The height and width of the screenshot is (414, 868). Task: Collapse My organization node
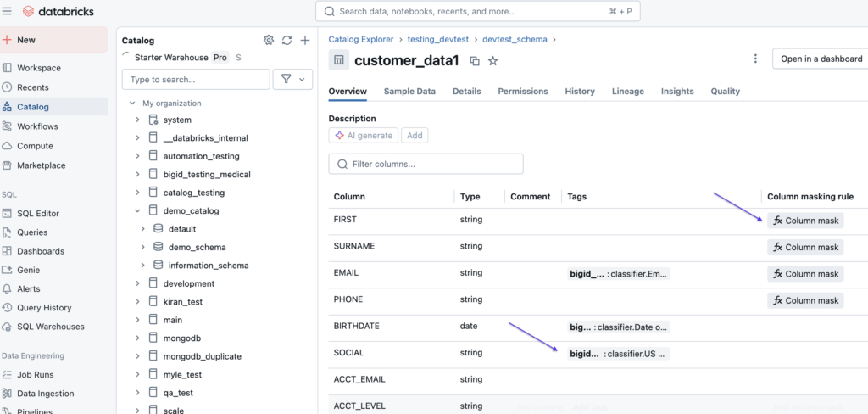pyautogui.click(x=132, y=103)
